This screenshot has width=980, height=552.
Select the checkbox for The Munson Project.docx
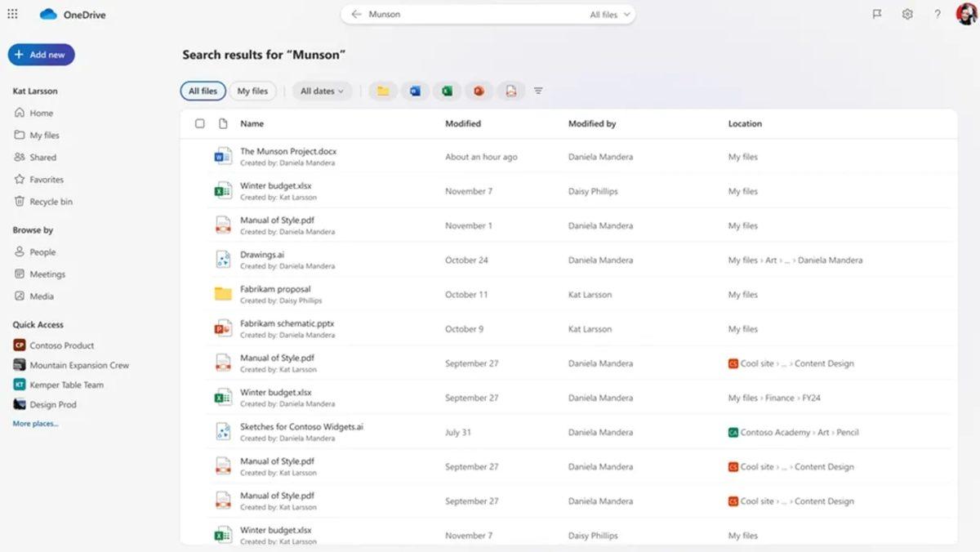199,156
